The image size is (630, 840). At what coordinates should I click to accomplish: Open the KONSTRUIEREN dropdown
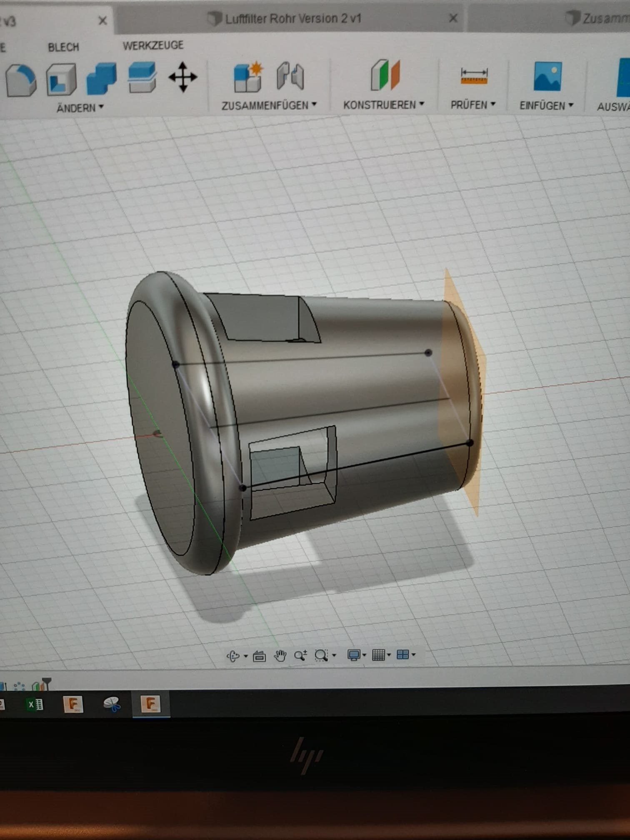(x=383, y=105)
